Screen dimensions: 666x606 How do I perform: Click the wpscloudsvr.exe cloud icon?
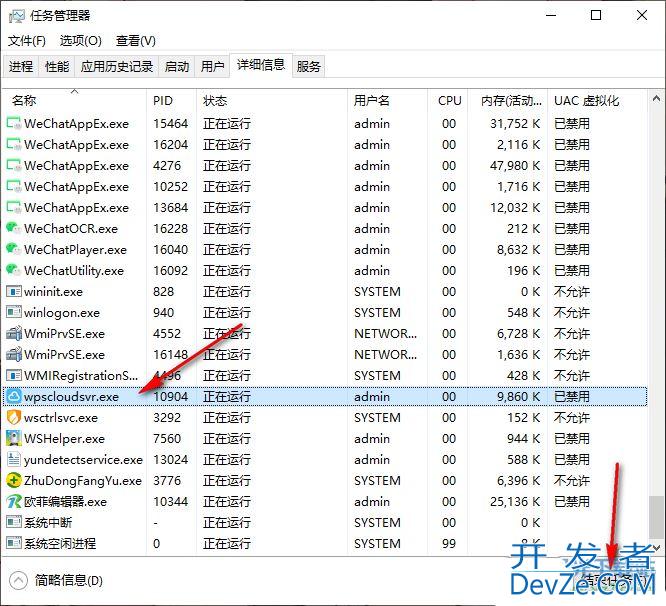click(14, 396)
